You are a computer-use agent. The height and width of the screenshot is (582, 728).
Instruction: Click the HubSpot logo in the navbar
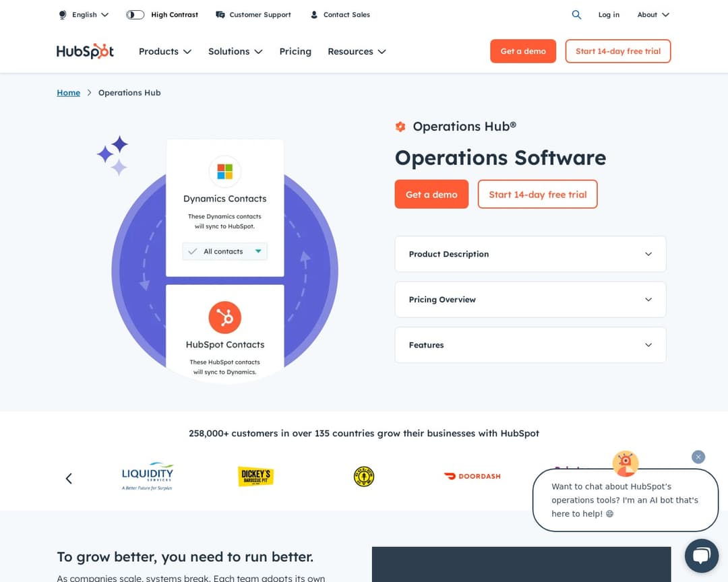pyautogui.click(x=85, y=51)
